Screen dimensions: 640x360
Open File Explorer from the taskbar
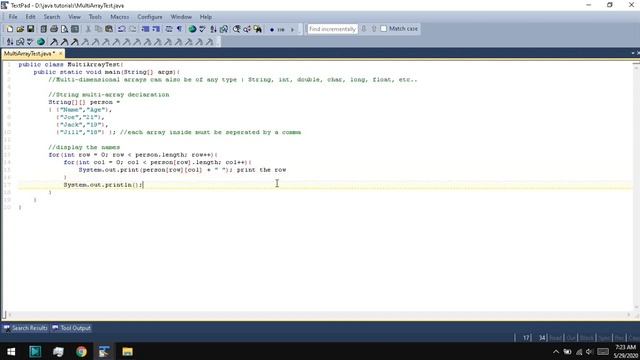[127, 351]
